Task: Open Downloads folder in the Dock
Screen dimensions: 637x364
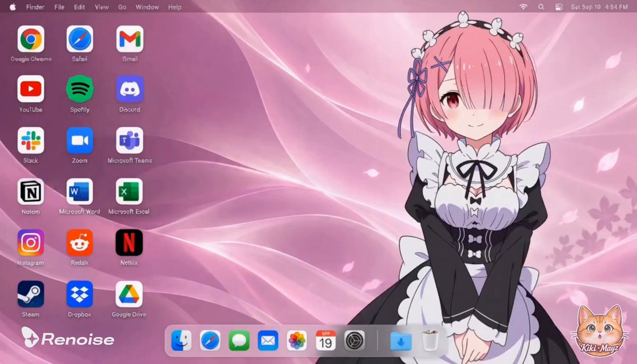Action: coord(401,340)
